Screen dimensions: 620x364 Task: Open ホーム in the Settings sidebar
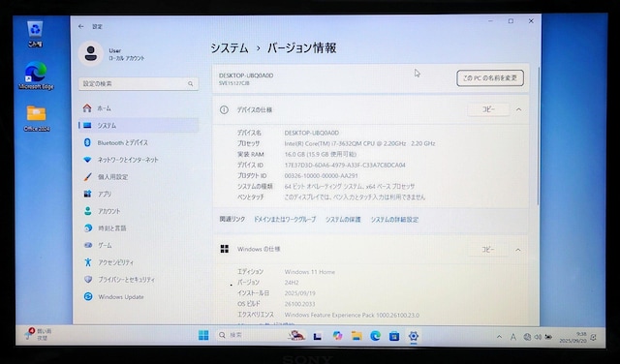tap(139, 108)
